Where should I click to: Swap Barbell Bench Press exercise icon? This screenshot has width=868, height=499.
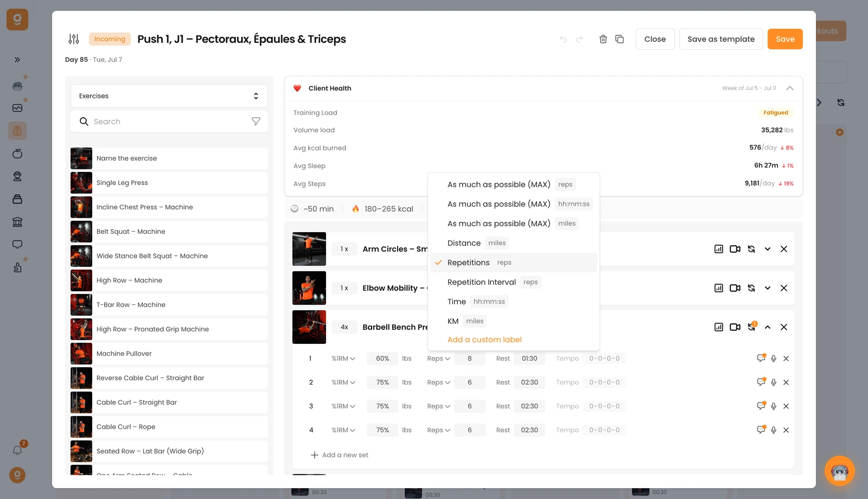point(751,327)
